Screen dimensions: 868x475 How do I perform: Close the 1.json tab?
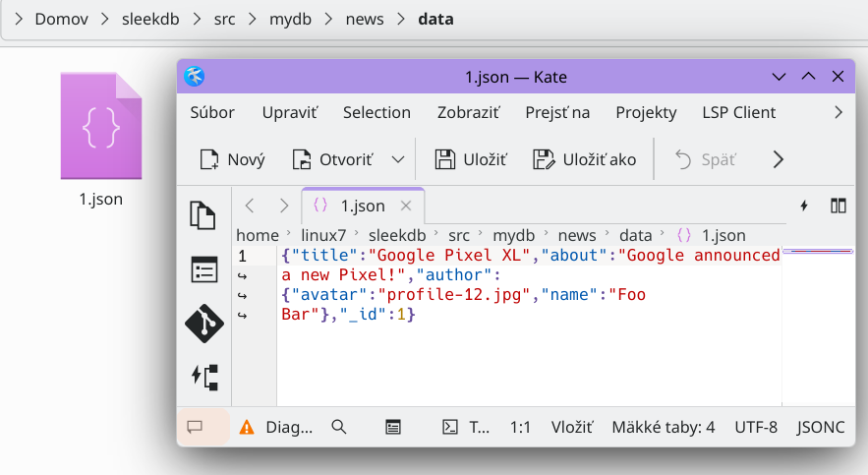pyautogui.click(x=406, y=206)
